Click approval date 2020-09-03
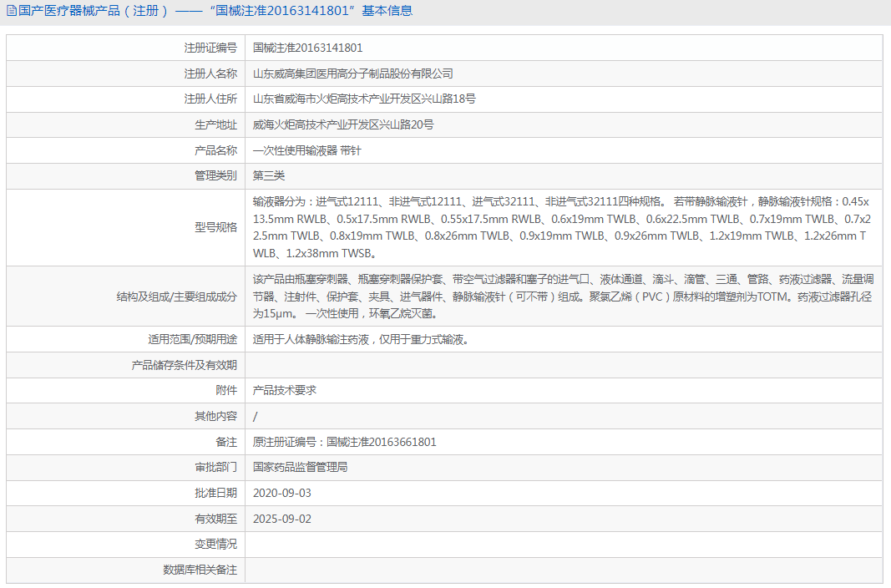 pyautogui.click(x=282, y=493)
